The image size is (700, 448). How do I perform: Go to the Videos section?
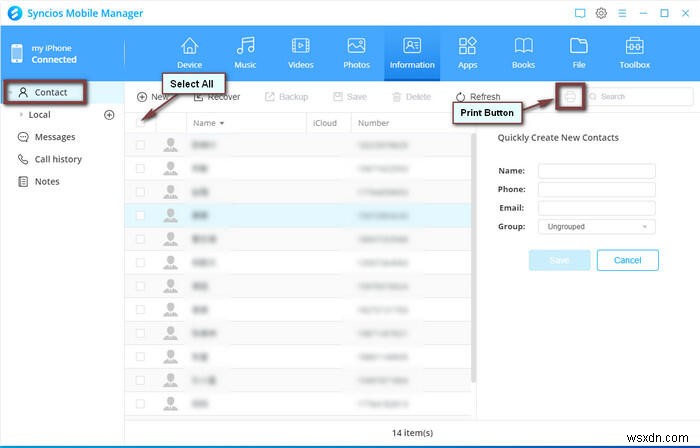300,53
